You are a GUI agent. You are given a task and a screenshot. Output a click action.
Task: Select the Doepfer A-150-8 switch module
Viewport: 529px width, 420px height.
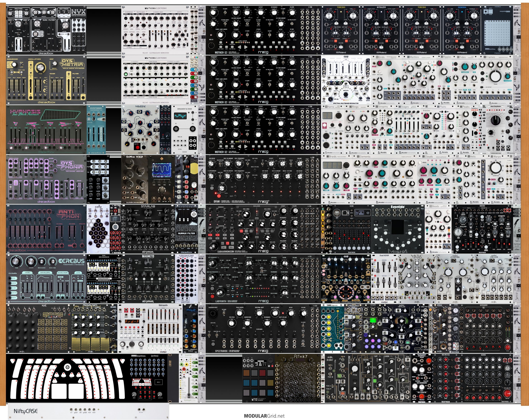click(187, 279)
